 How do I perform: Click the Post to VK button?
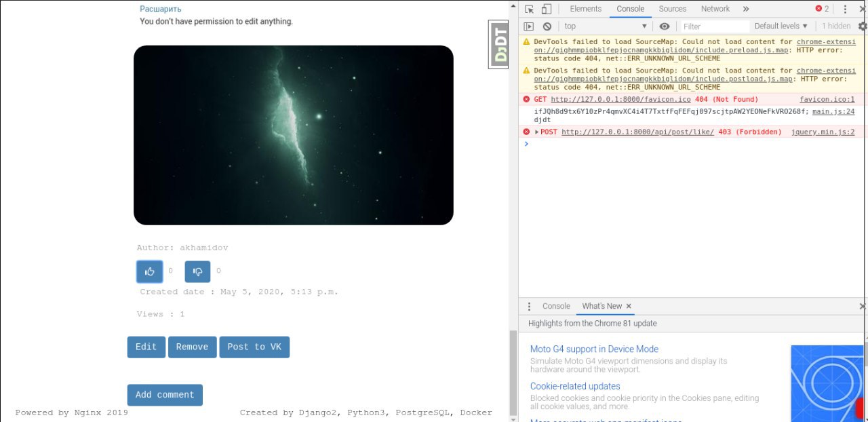254,347
